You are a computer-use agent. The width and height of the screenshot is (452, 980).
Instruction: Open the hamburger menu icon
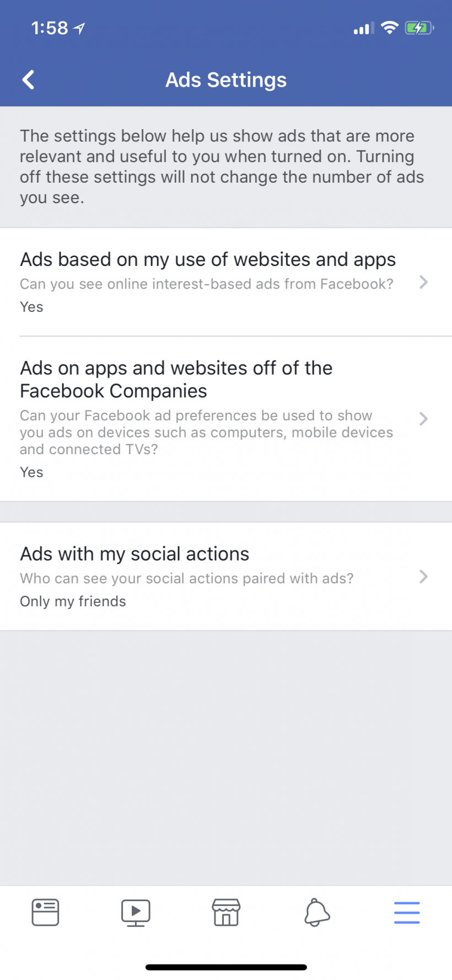[407, 912]
